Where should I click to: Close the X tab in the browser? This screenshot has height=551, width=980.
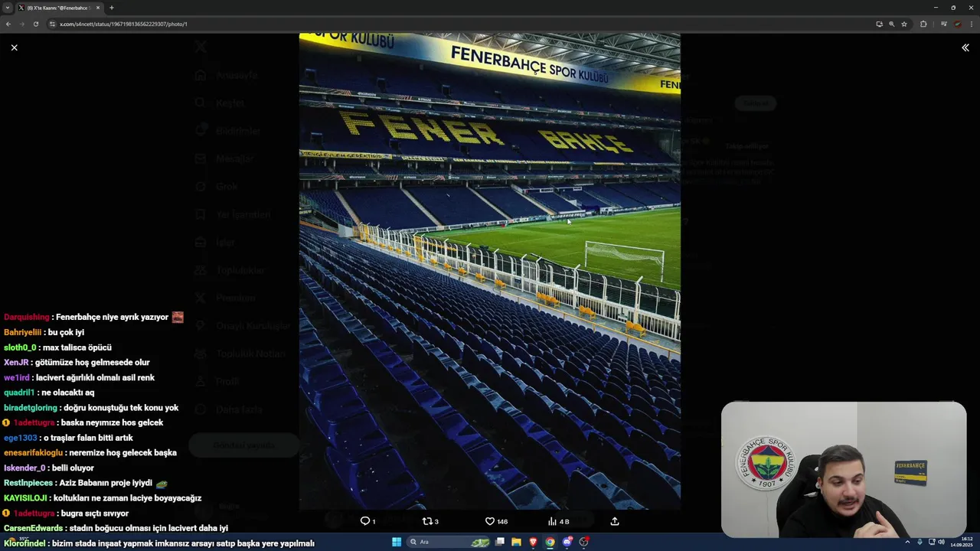98,8
